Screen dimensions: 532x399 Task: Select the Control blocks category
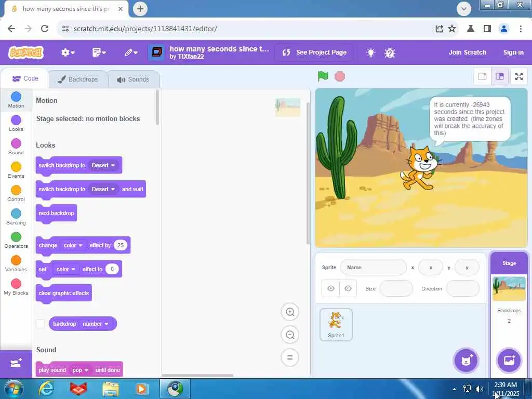coord(16,194)
